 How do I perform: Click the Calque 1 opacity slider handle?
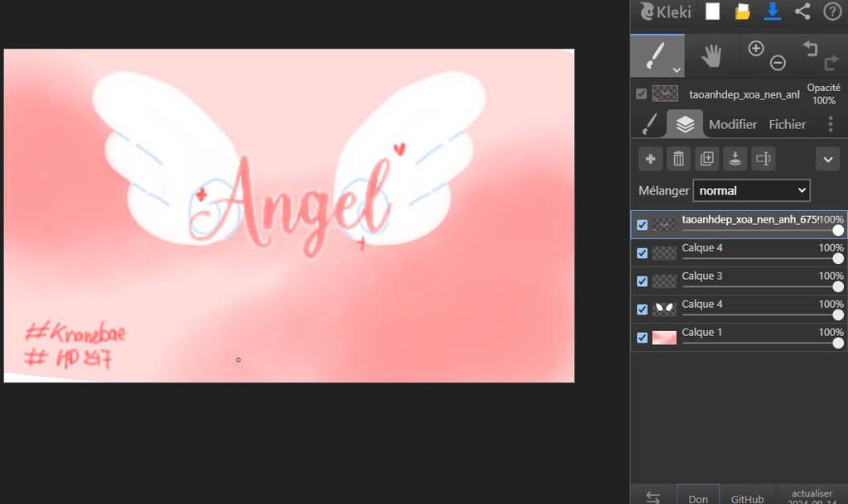coord(838,343)
